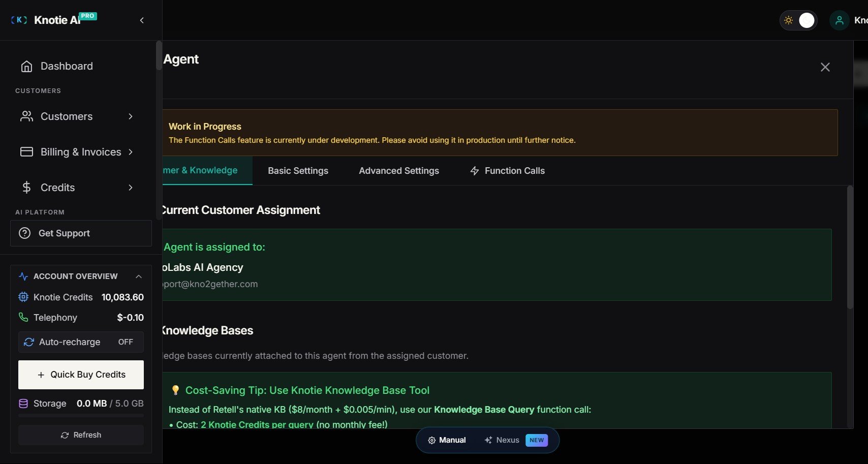Switch to Nexus mode

pyautogui.click(x=516, y=440)
